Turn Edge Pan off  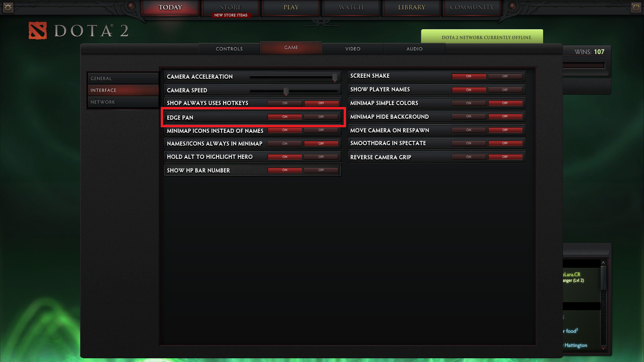pos(321,117)
